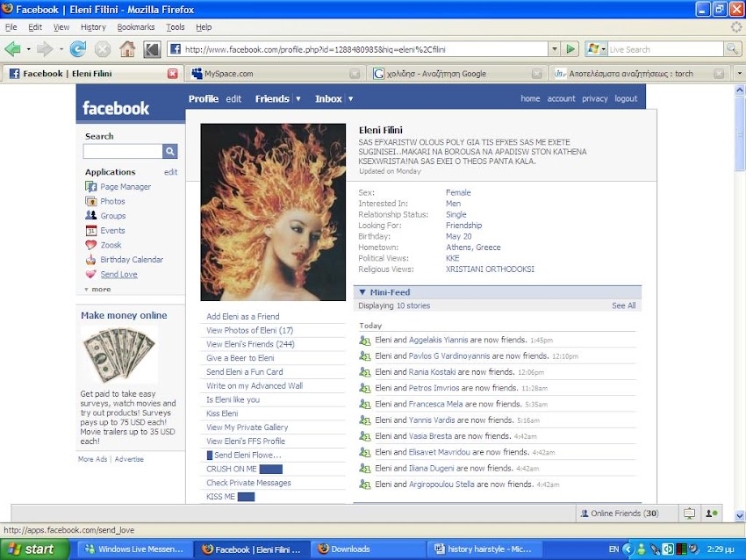Click the Windows Start button
The image size is (746, 560).
pos(33,549)
